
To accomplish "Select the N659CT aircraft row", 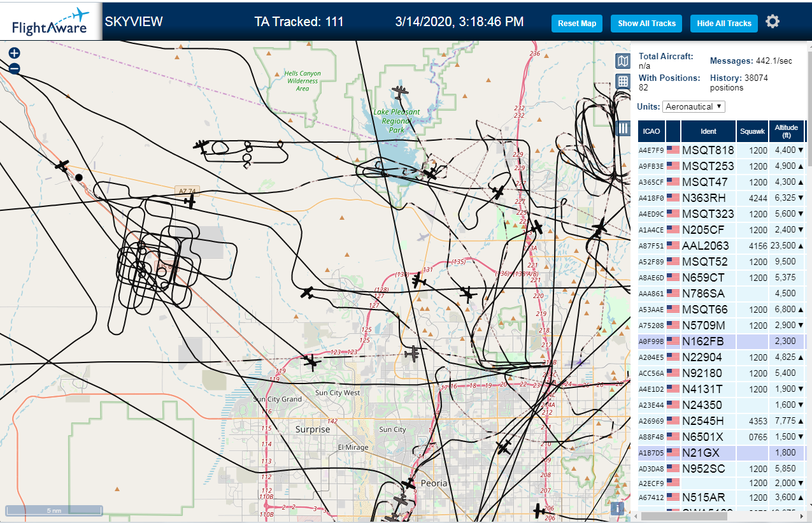I will click(x=722, y=278).
